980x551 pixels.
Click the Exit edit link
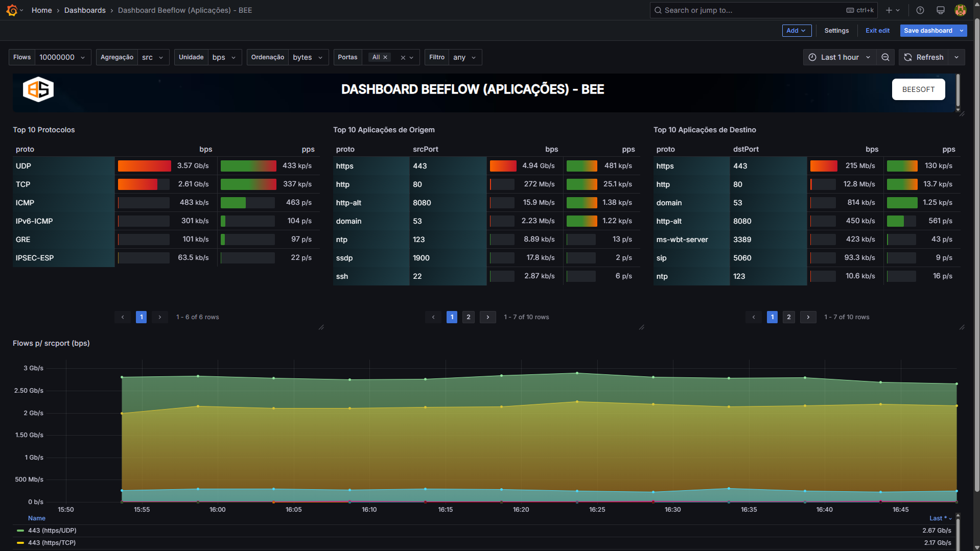pos(877,31)
